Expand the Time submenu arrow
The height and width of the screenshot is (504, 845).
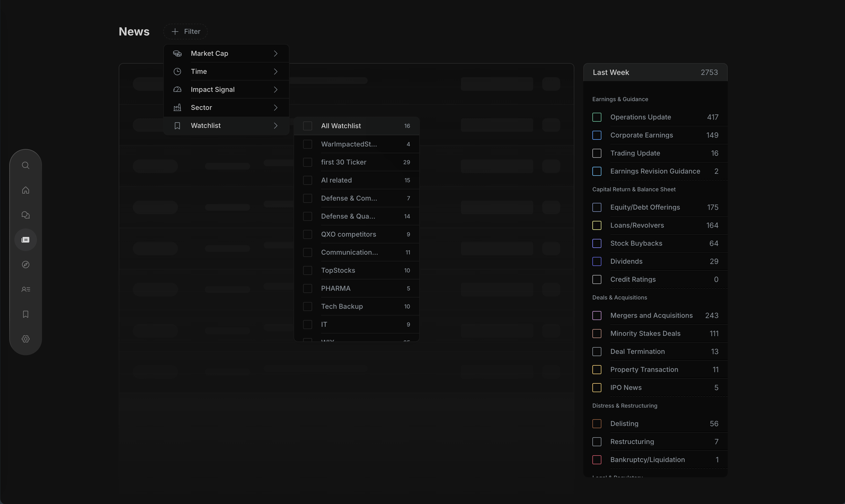coord(276,72)
